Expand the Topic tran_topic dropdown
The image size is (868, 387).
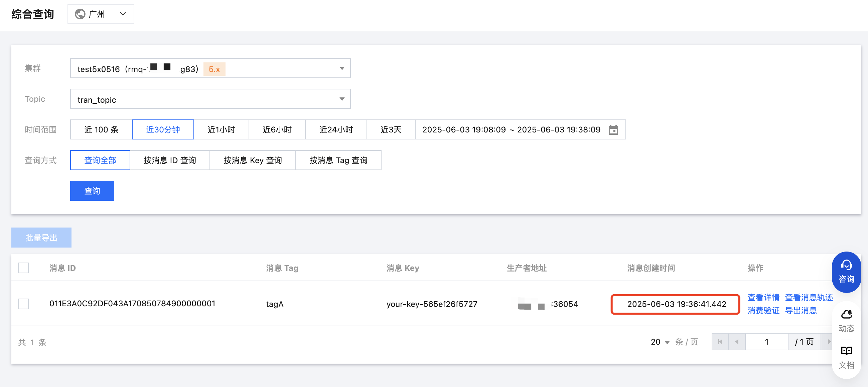click(342, 99)
